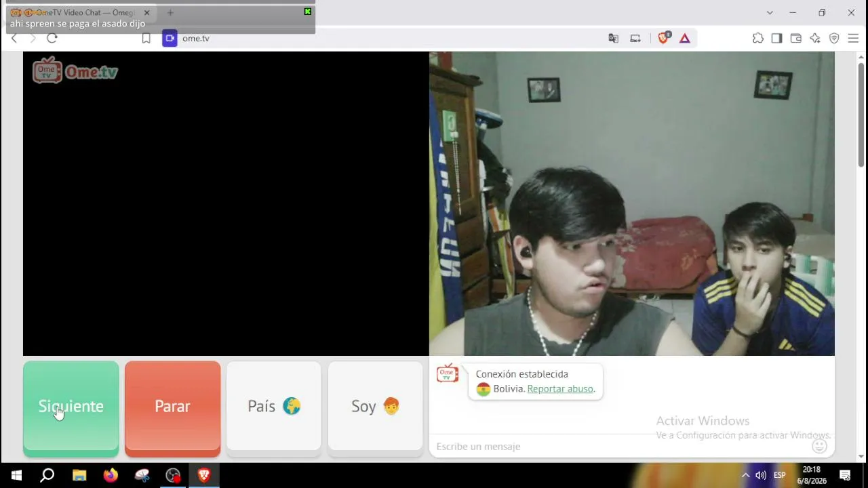Launch Firefox from the taskbar
The height and width of the screenshot is (488, 868).
coord(111,475)
